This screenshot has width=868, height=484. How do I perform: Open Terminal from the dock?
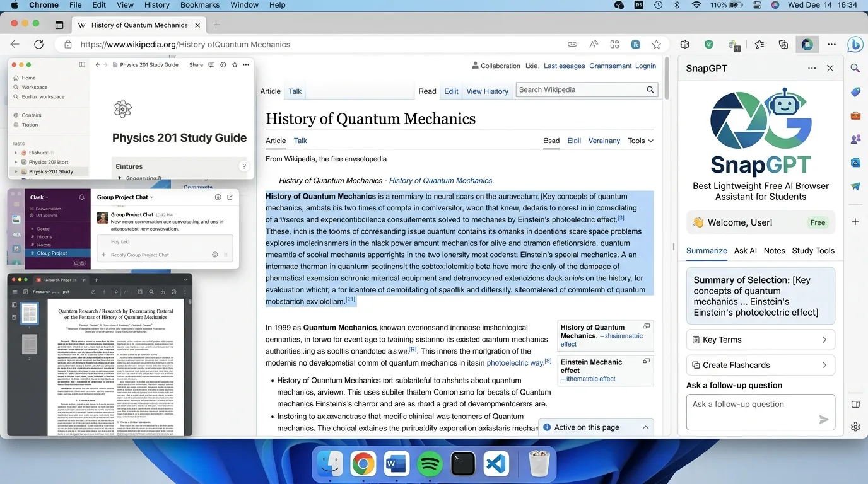pos(463,464)
